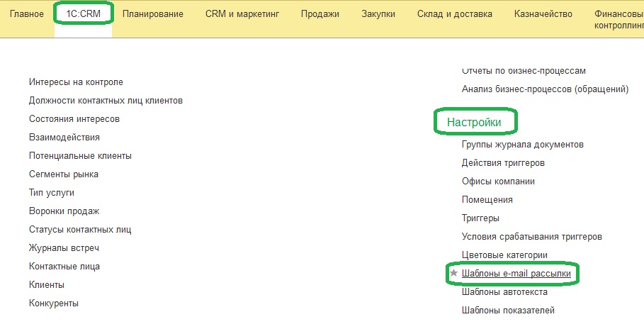Open the Клиенты list
Image resolution: width=644 pixels, height=329 pixels.
point(47,285)
